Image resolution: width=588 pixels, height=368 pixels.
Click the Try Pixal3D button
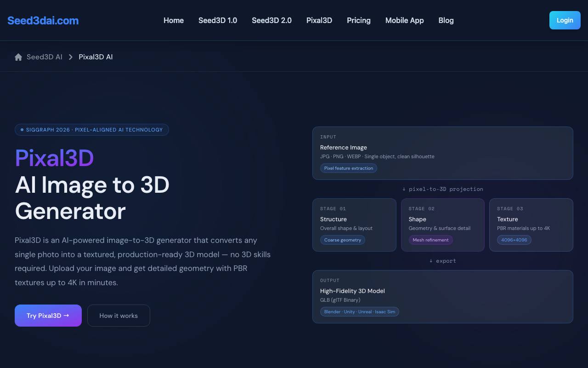coord(48,316)
